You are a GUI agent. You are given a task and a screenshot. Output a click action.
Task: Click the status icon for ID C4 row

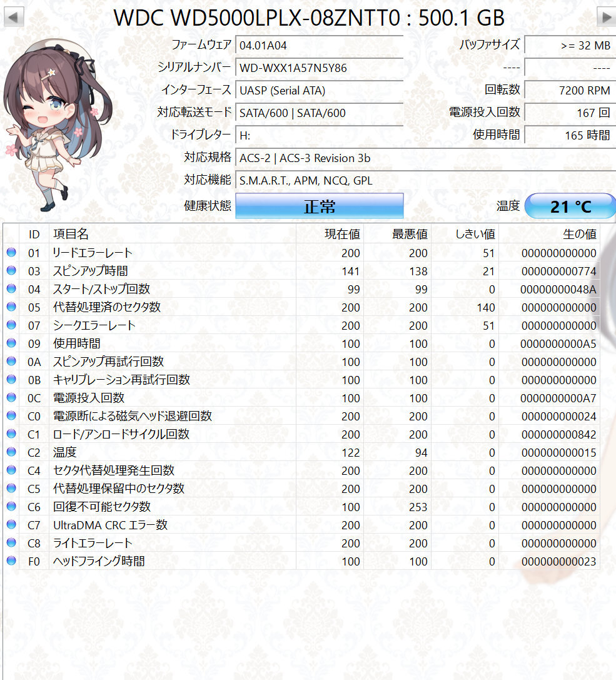tap(11, 470)
